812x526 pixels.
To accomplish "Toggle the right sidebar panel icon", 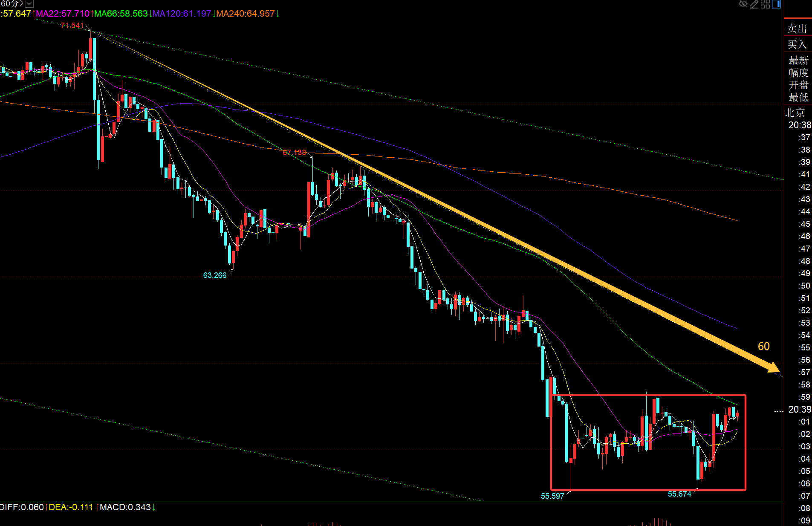I will click(x=777, y=4).
